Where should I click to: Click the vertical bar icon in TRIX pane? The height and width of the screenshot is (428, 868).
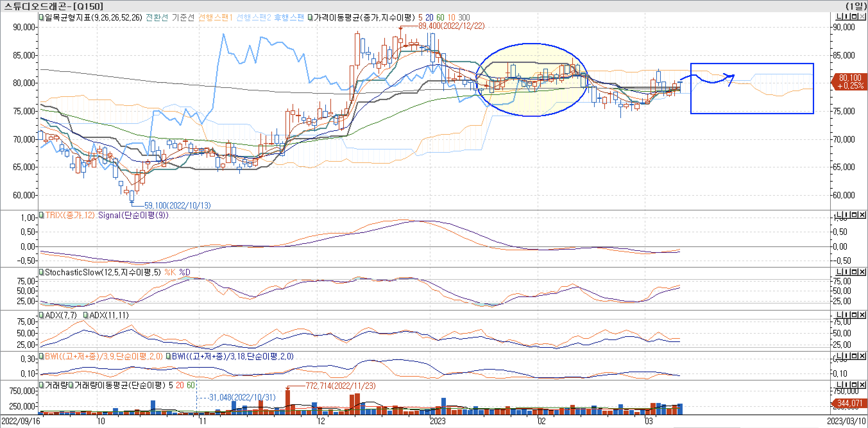(847, 215)
